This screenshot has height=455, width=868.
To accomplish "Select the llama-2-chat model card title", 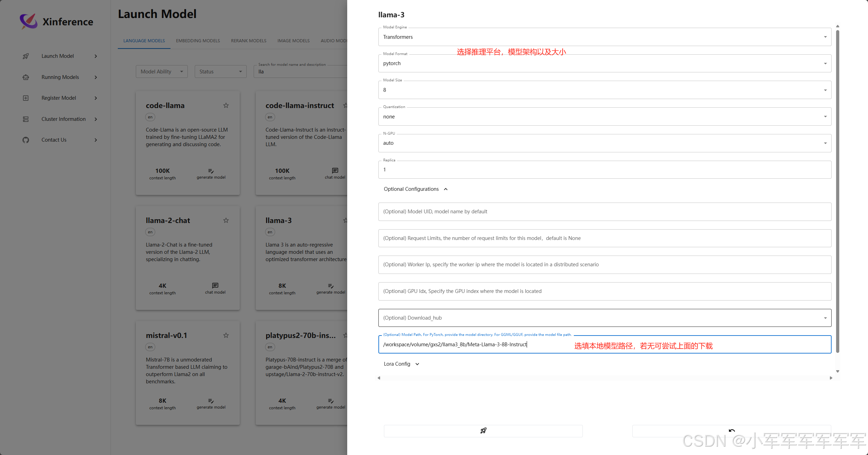I will tap(168, 221).
